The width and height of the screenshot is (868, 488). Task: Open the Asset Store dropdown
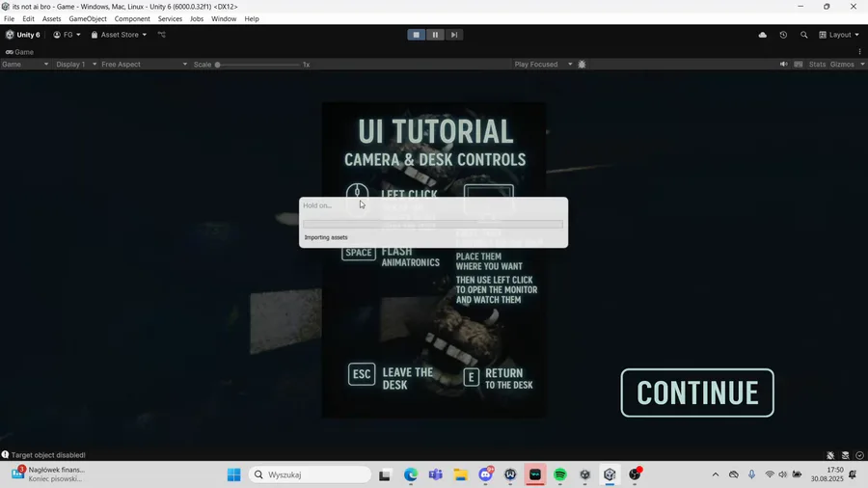pos(119,35)
